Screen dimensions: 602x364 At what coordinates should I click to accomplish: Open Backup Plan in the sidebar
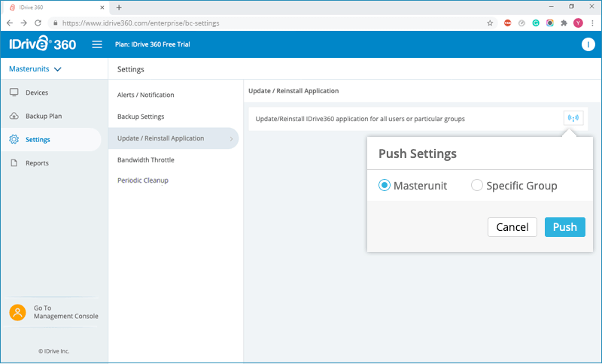tap(44, 116)
